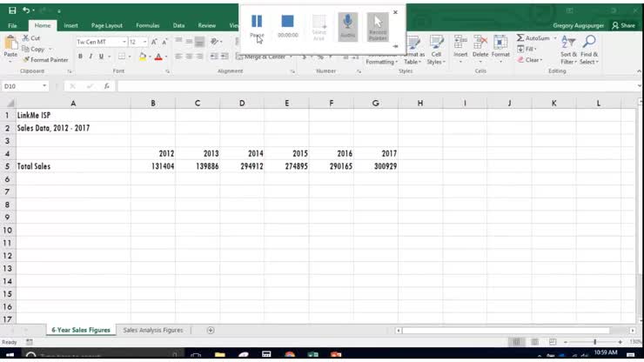The image size is (644, 362).
Task: Click the AutoSum sigma button
Action: 533,37
